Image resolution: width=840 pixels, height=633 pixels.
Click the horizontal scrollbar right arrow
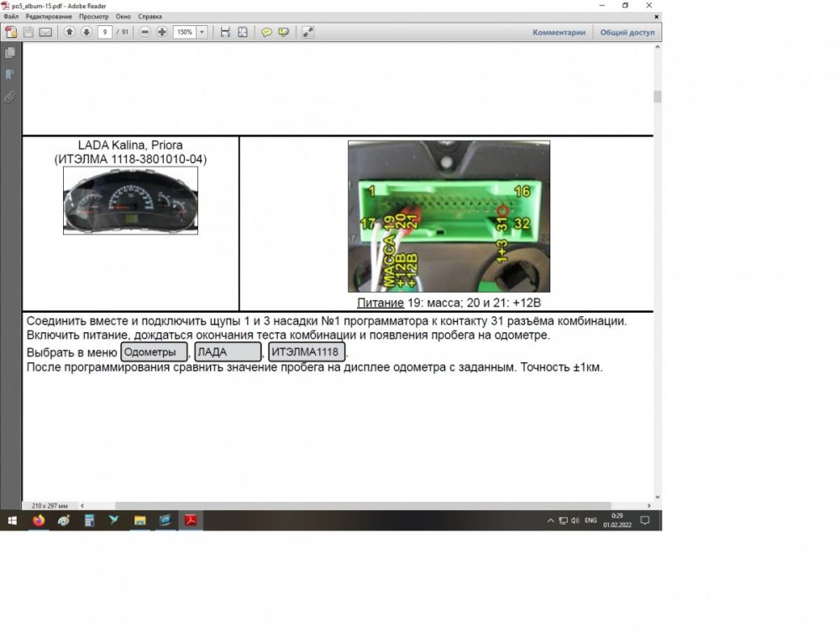pyautogui.click(x=648, y=505)
